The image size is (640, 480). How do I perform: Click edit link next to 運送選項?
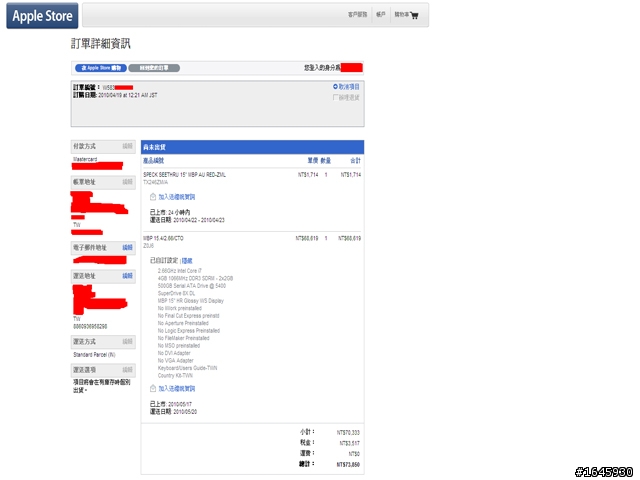127,370
